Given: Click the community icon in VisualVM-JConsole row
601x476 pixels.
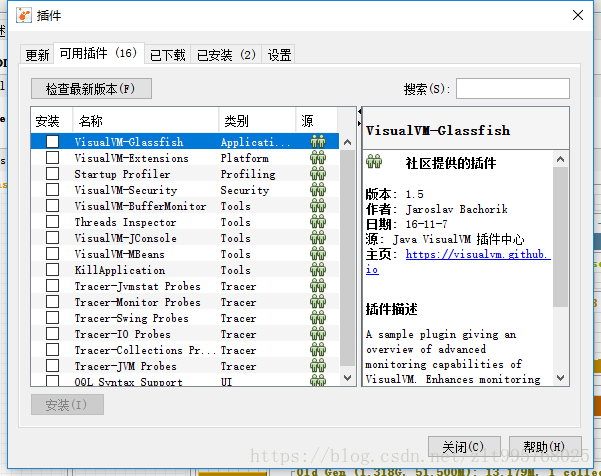Looking at the screenshot, I should [x=318, y=238].
